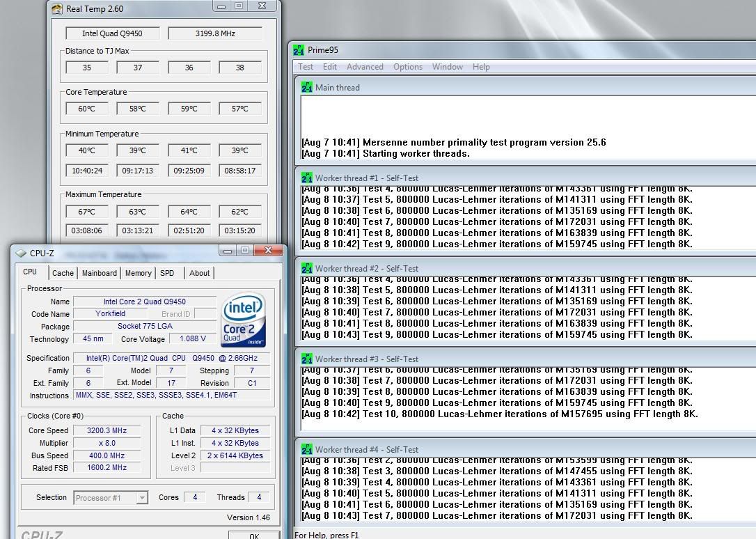The width and height of the screenshot is (756, 539).
Task: Click the 03:08:06 maximum time value
Action: [87, 231]
